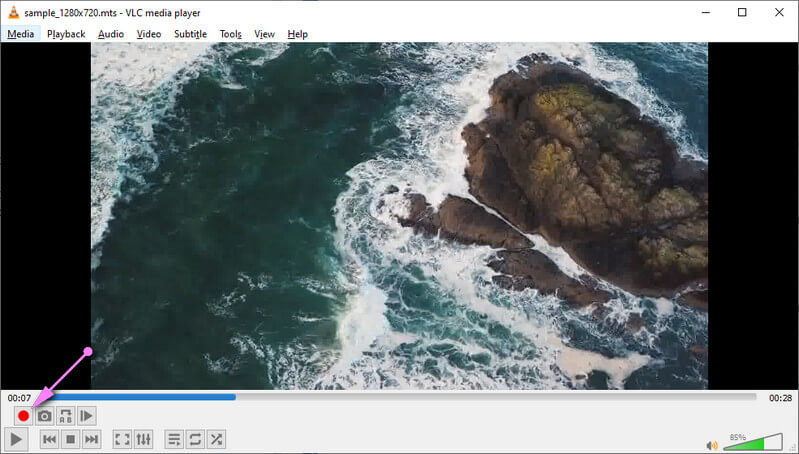Screen dimensions: 799x454
Task: Stop video playback
Action: pos(70,439)
